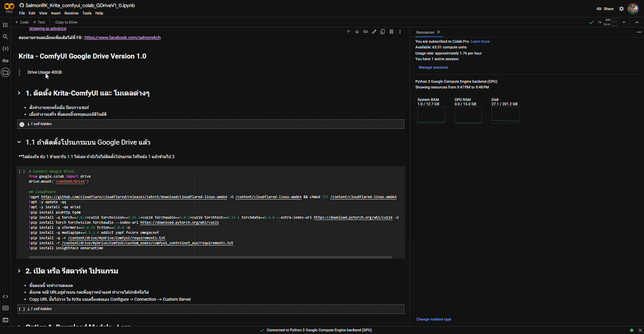Screen dimensions: 644x334
Task: Copy link to cell icon
Action: click(366, 32)
